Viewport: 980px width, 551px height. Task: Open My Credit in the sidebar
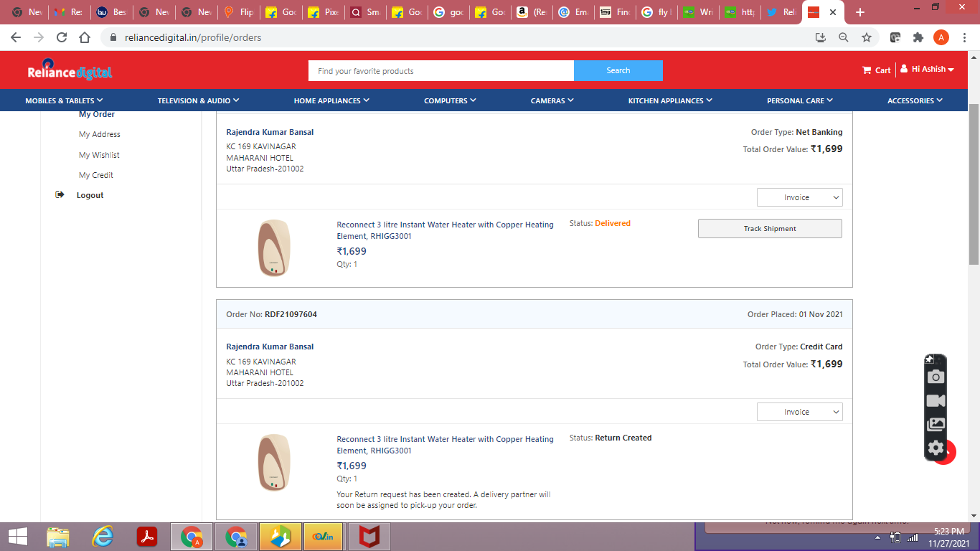pos(96,175)
